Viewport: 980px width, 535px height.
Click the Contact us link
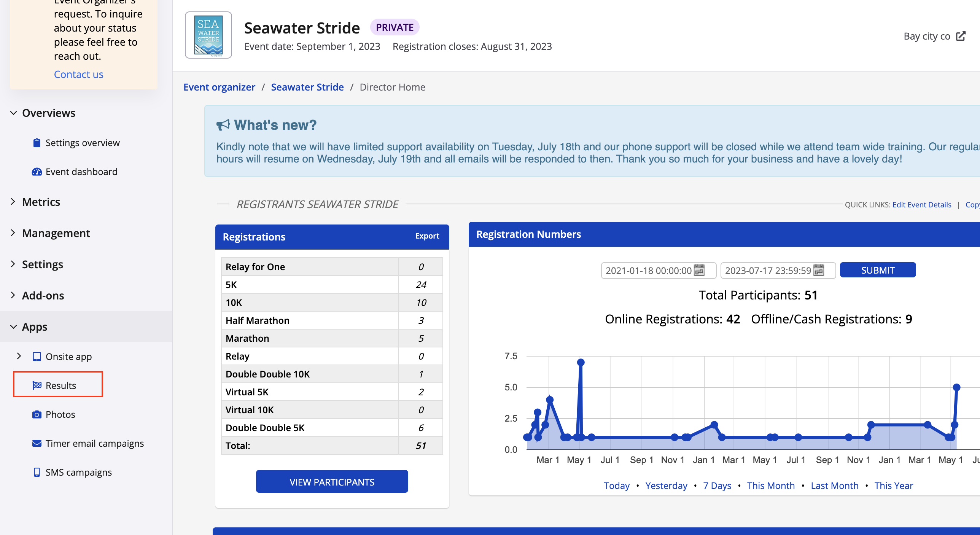[78, 74]
